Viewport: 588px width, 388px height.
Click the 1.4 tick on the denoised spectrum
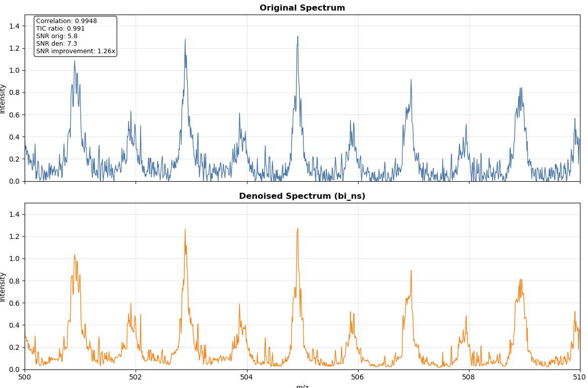15,214
